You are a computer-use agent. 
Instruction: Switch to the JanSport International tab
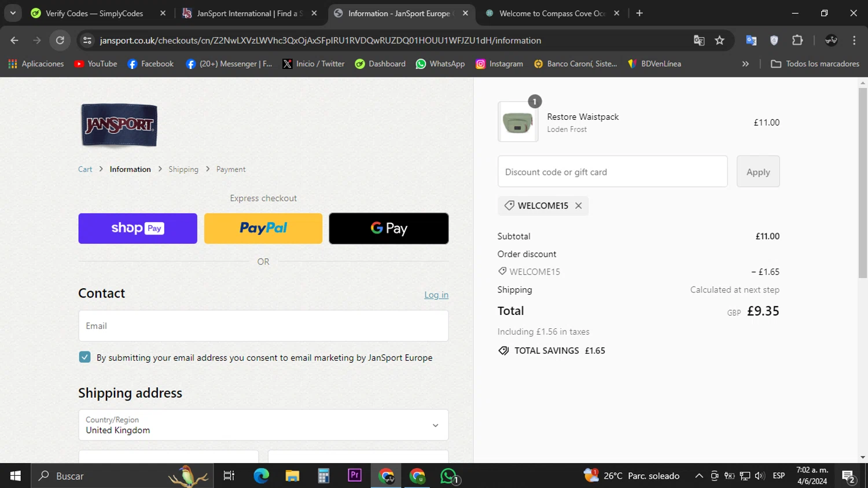point(249,13)
